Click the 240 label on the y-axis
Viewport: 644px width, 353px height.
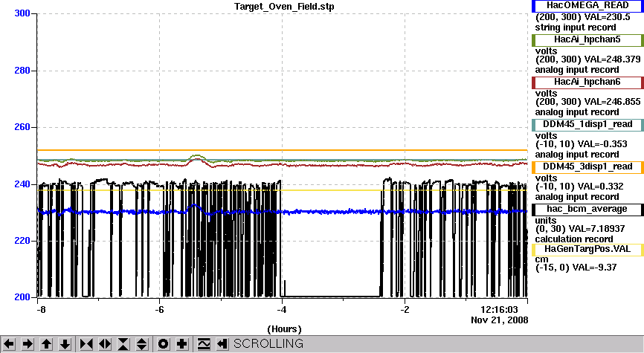pyautogui.click(x=22, y=184)
